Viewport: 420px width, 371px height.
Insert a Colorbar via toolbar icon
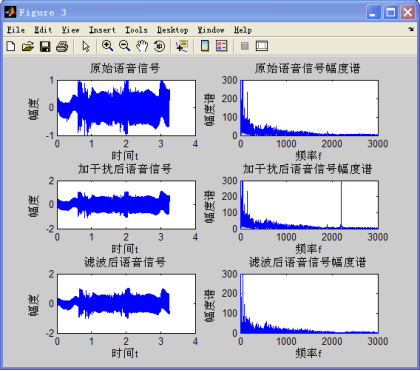(205, 46)
